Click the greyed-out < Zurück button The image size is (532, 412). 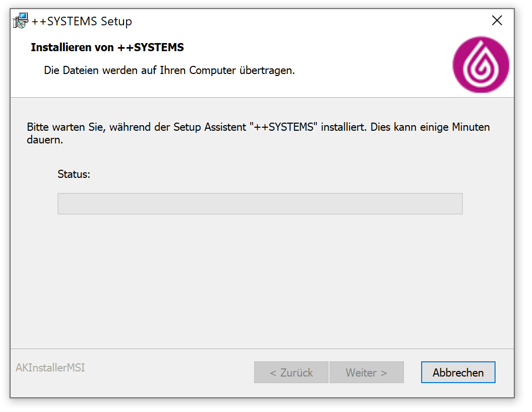point(291,372)
